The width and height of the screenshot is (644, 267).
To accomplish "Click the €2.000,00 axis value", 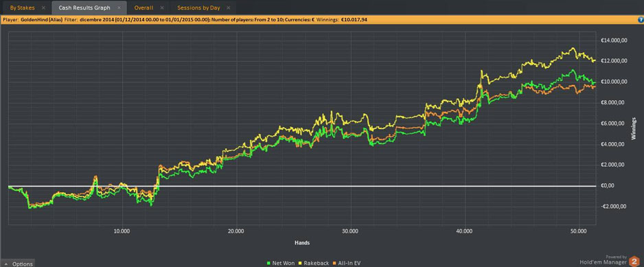I will 614,165.
